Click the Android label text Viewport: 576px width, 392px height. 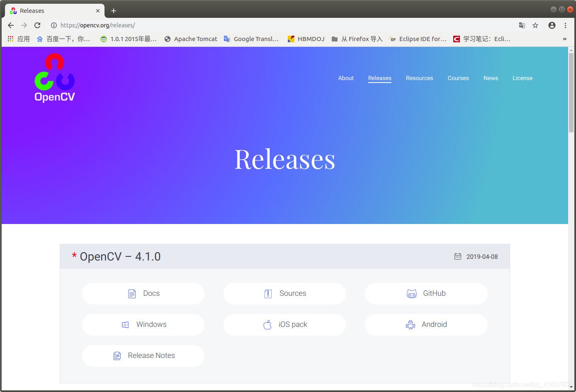click(434, 324)
